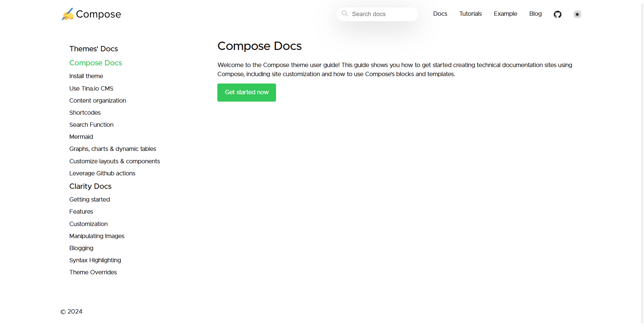Viewport: 644px width, 333px height.
Task: Open the Use Tina.io CMS page
Action: (91, 89)
